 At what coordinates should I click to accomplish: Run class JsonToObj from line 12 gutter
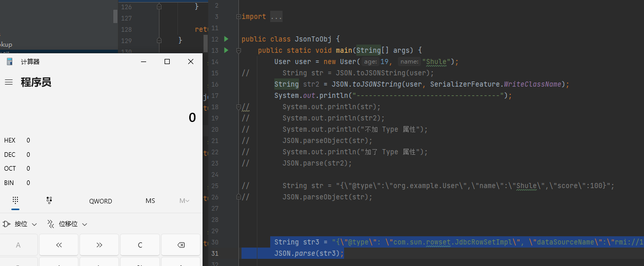coord(226,39)
